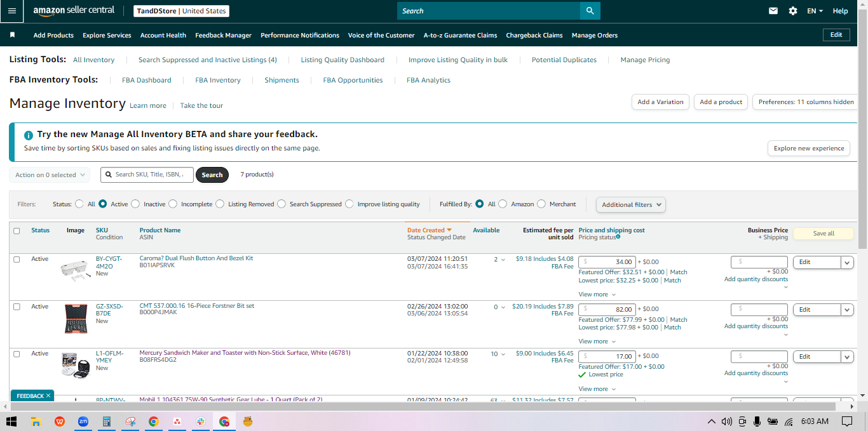Click the Caroma Flush Button product image

pyautogui.click(x=76, y=271)
